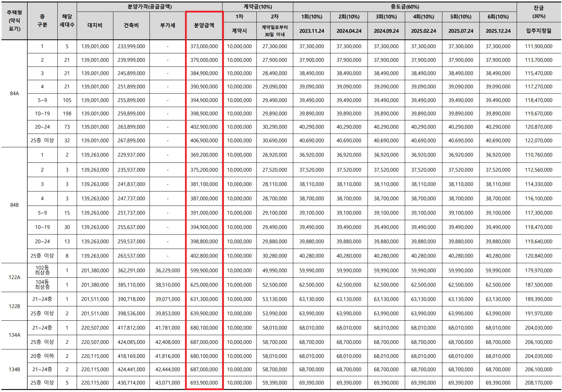This screenshot has height=392, width=562.
Task: Select the 111,900,000 balance cell
Action: [x=539, y=46]
